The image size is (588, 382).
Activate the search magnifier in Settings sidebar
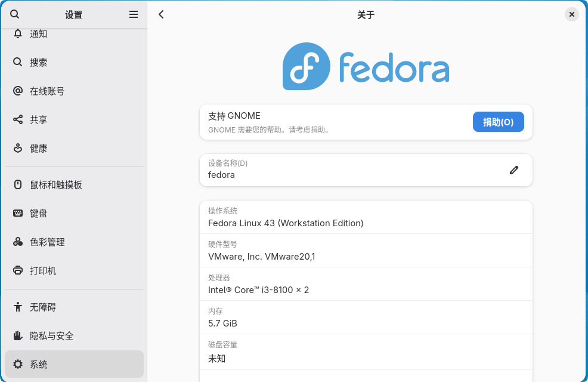point(14,14)
